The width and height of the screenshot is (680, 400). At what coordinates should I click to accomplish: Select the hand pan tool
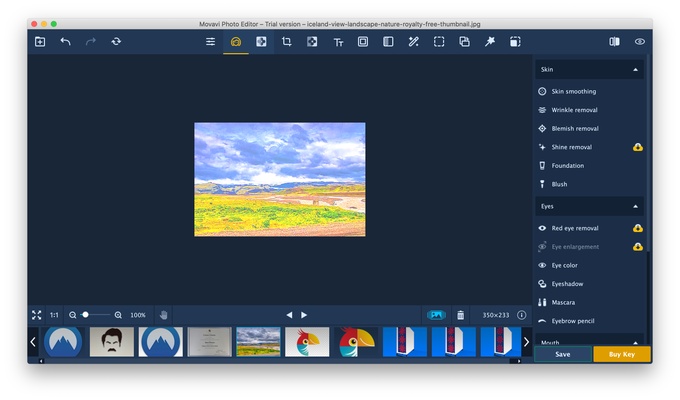click(163, 315)
